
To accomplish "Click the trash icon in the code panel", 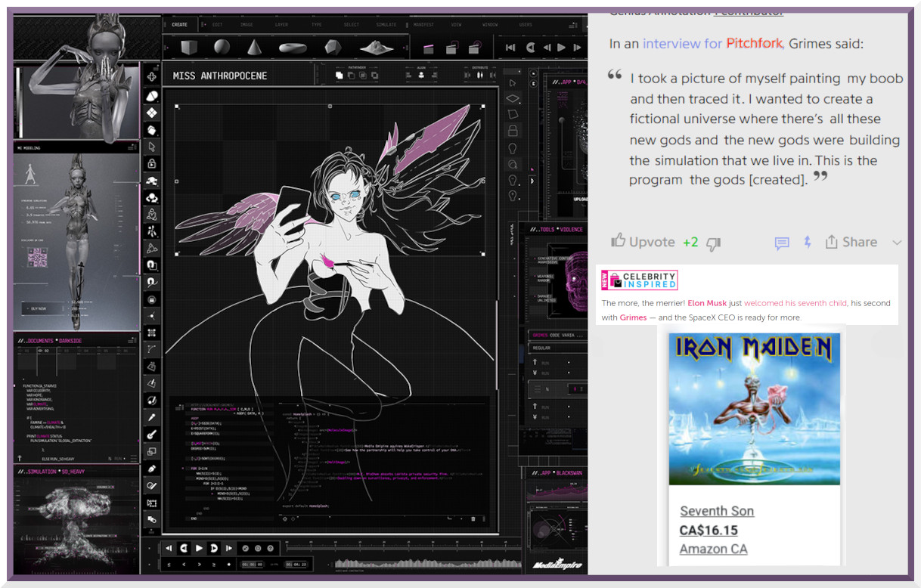I will (473, 518).
